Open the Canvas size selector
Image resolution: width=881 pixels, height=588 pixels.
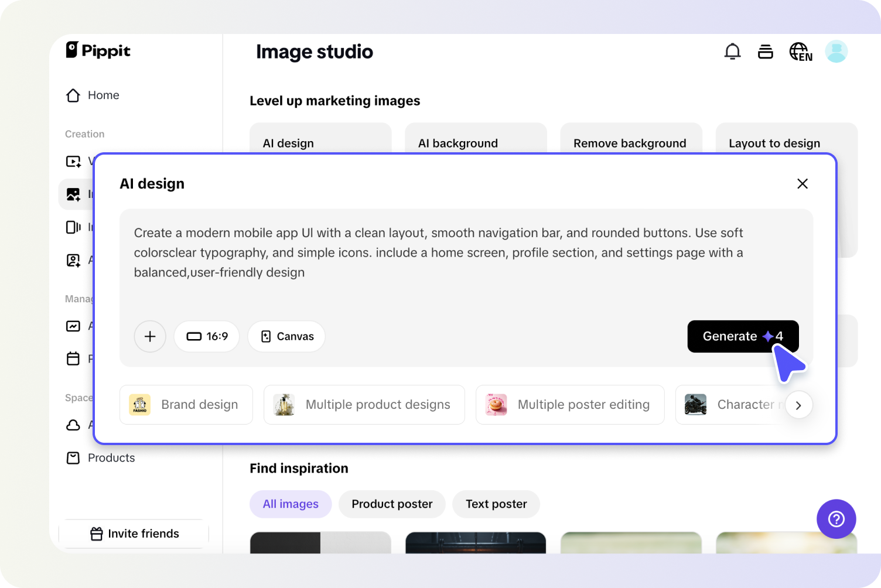286,336
